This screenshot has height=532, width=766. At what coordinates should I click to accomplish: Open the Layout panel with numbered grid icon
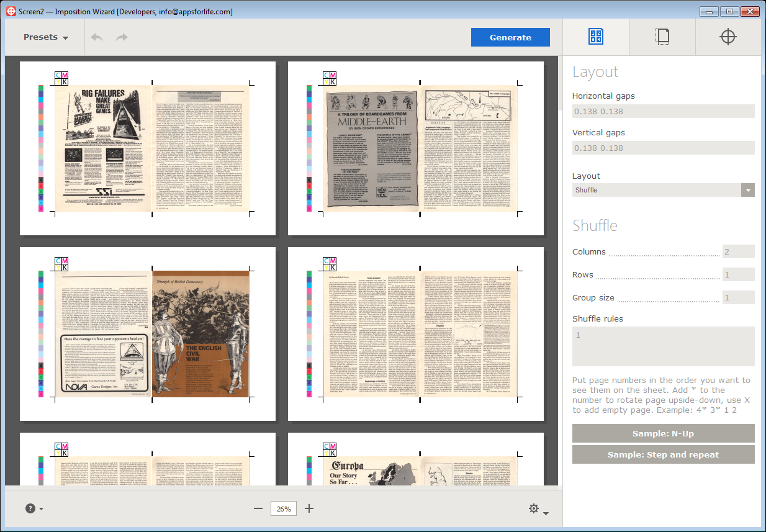coord(595,36)
